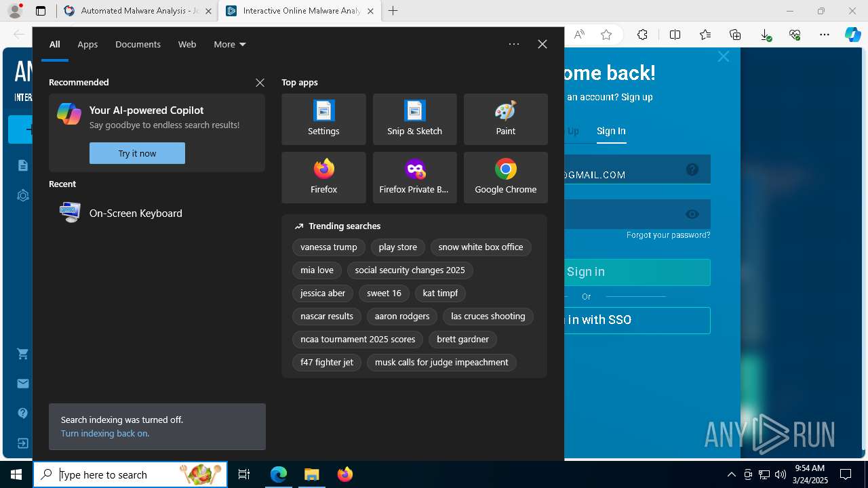Search trending 'ncaa tournament 2025 scores'

pyautogui.click(x=358, y=340)
